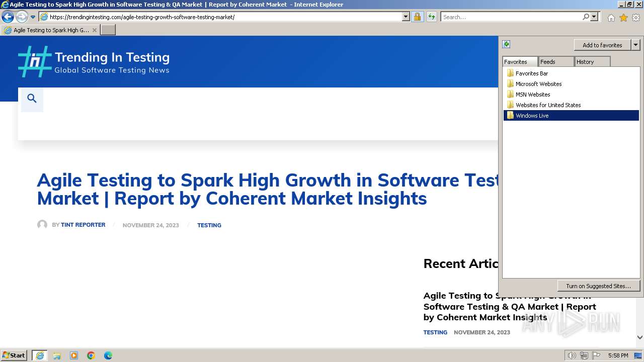Click the main article headline

[268, 189]
